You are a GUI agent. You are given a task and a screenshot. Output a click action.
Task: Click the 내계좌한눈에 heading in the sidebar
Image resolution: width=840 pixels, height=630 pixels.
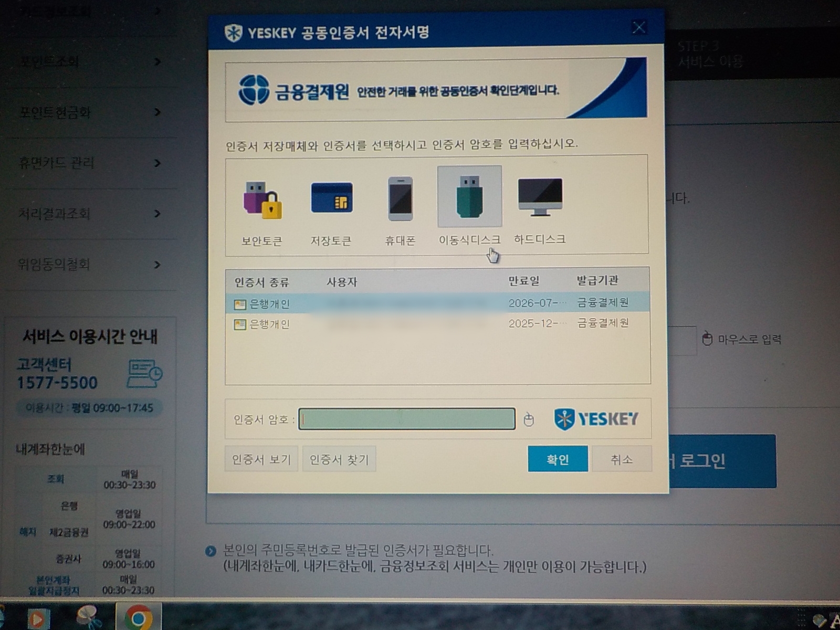(x=50, y=449)
